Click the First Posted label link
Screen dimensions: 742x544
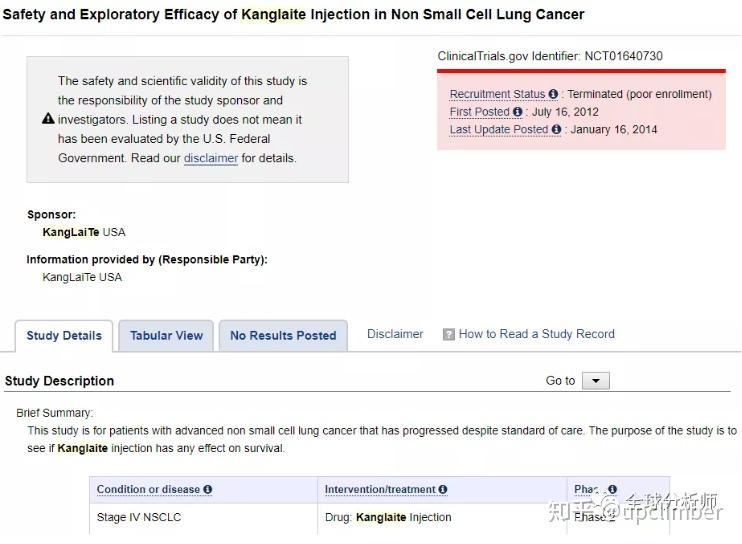click(479, 112)
